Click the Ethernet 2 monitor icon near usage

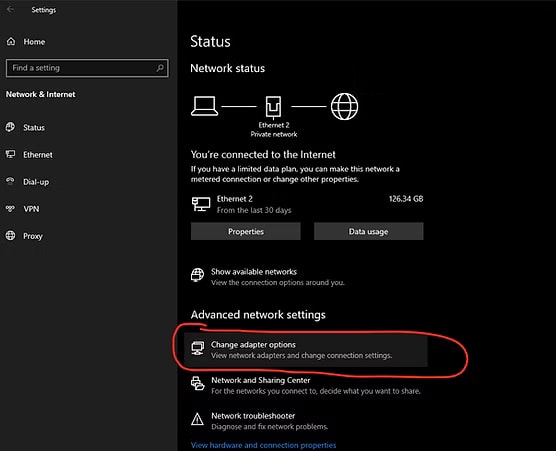point(201,204)
